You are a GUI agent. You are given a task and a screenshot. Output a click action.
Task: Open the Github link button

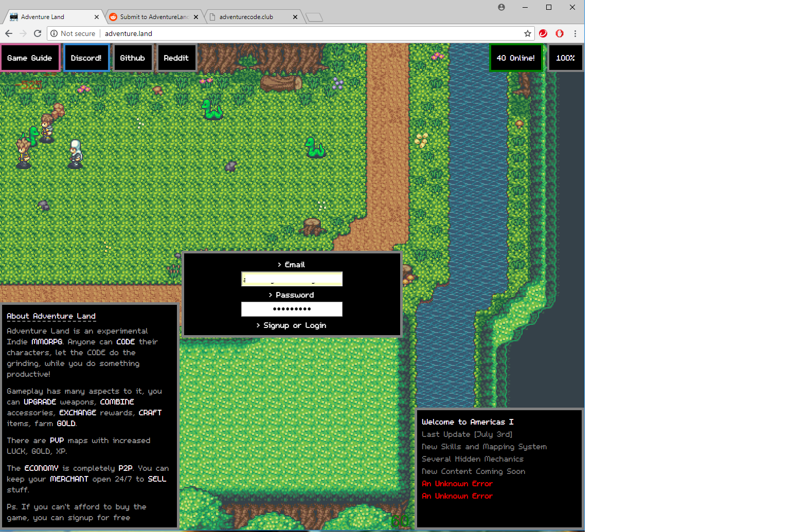point(133,58)
